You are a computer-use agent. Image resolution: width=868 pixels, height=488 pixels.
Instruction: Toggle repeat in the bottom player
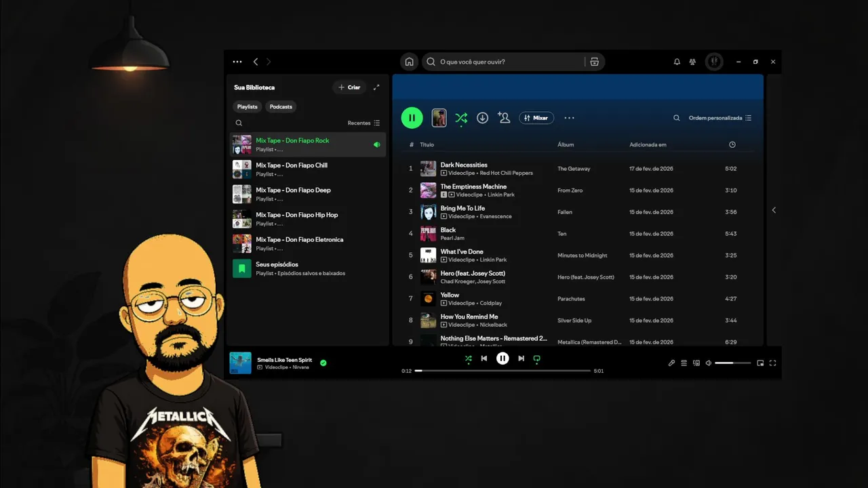coord(536,359)
